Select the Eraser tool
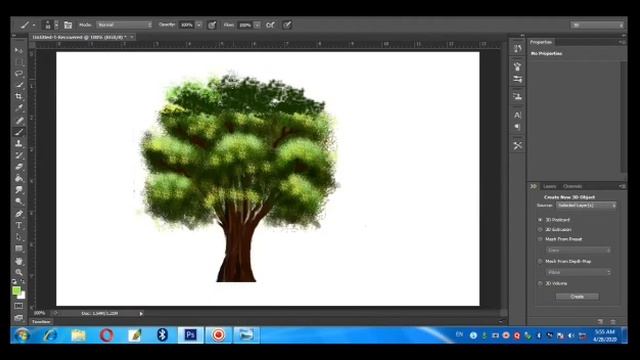The width and height of the screenshot is (640, 360). coord(19,167)
